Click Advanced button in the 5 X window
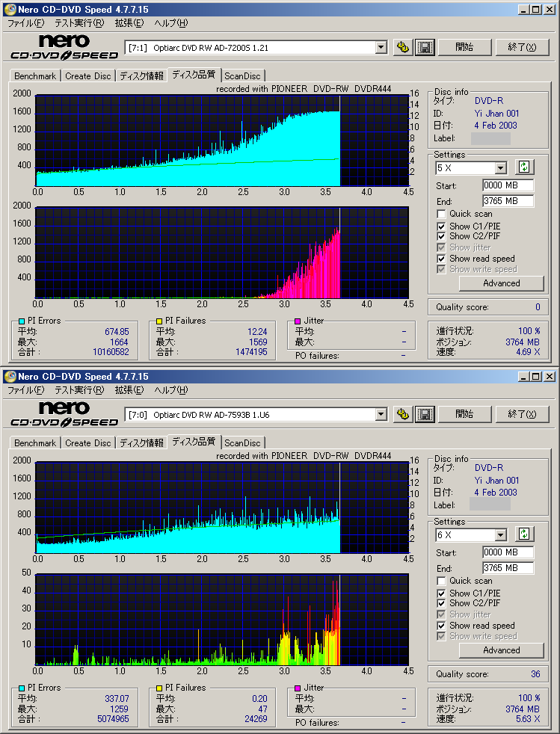This screenshot has height=734, width=560. [x=502, y=283]
